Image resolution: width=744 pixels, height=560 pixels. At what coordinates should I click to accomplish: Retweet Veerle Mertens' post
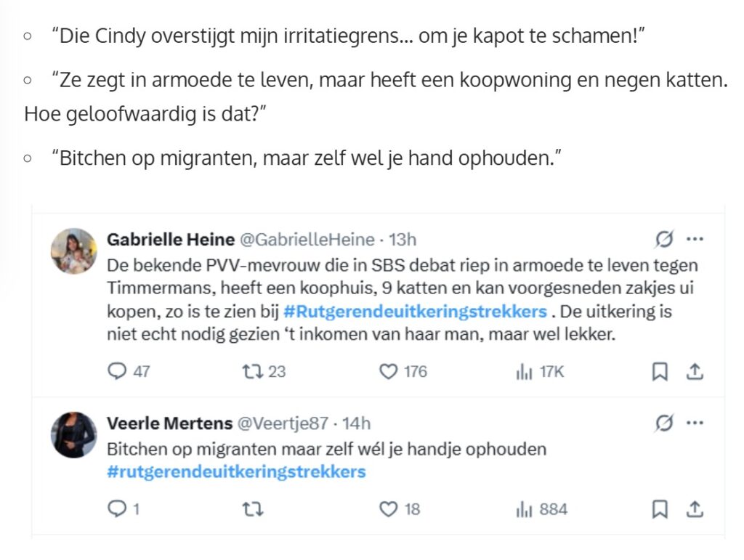(252, 509)
